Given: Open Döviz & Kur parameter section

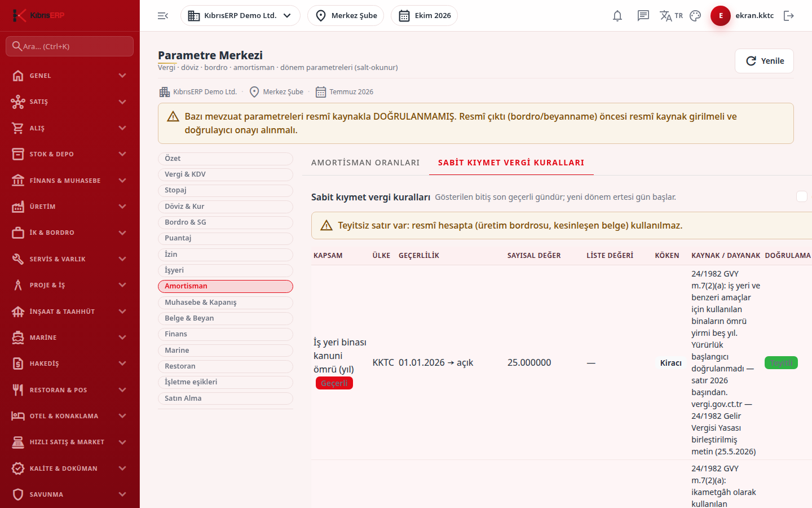Looking at the screenshot, I should coord(226,207).
